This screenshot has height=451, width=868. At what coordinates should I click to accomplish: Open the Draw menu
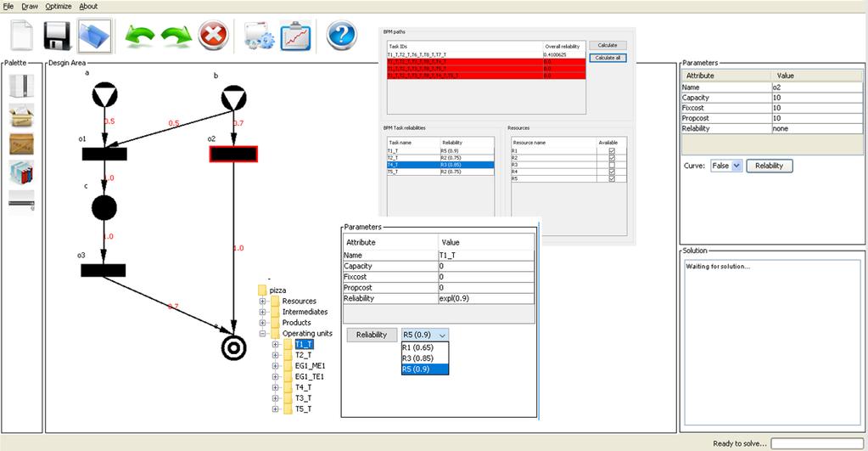[30, 6]
